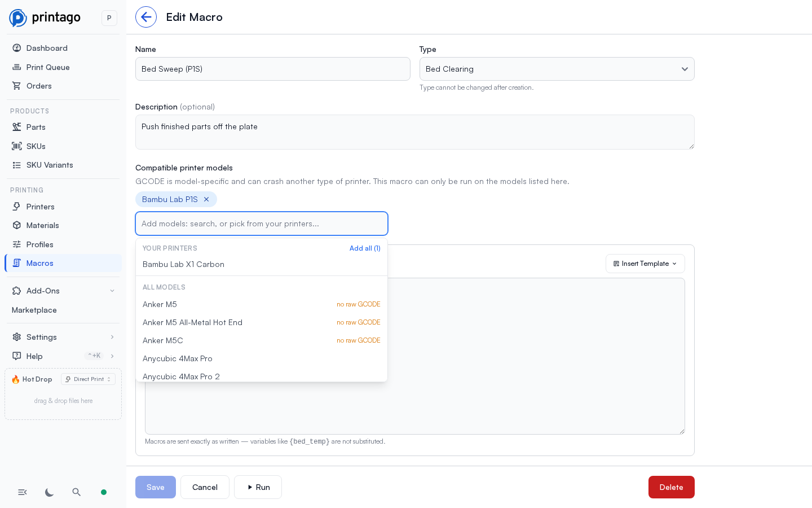812x508 pixels.
Task: Focus the Add models search field
Action: coord(262,224)
